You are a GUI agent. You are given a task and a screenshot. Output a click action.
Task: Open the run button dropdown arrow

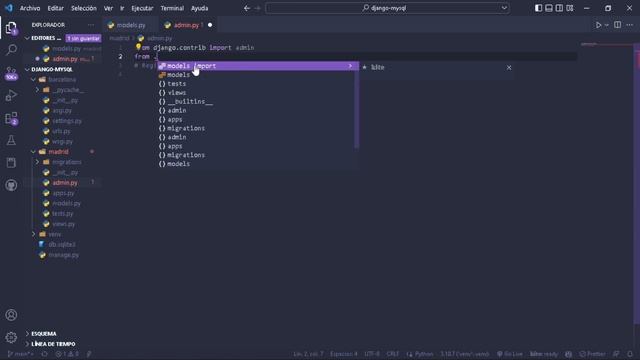(607, 25)
